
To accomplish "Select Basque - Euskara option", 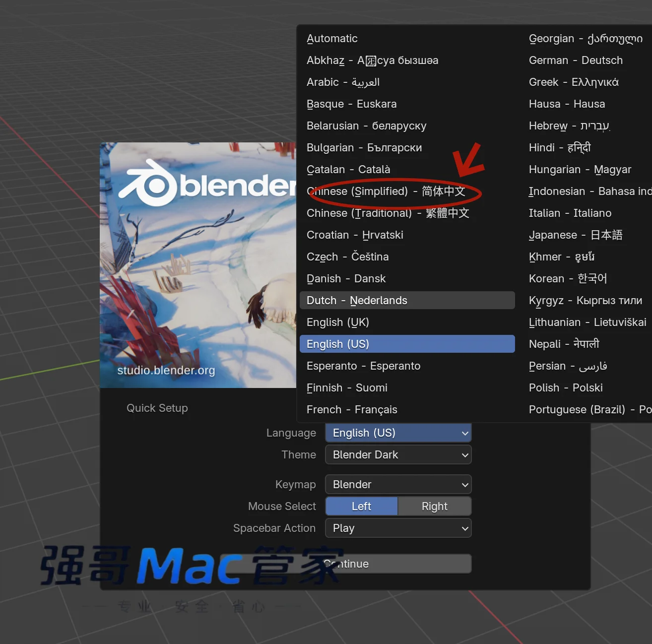I will click(407, 104).
